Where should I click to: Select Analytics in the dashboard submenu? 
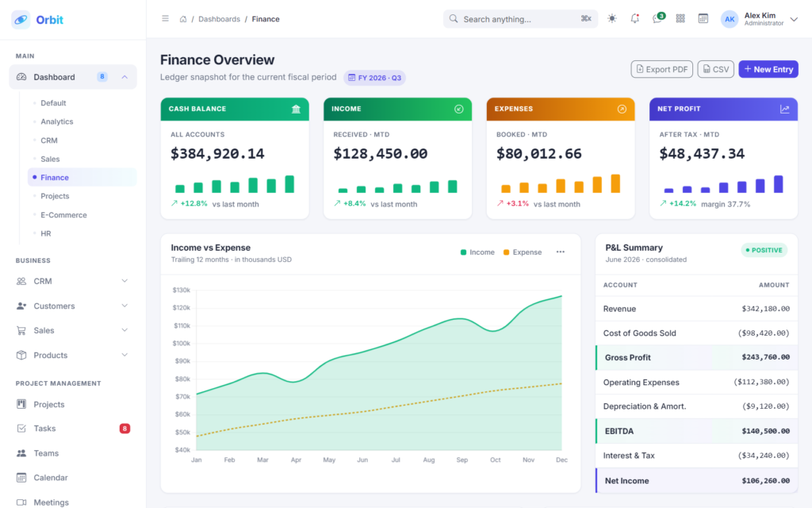tap(57, 121)
